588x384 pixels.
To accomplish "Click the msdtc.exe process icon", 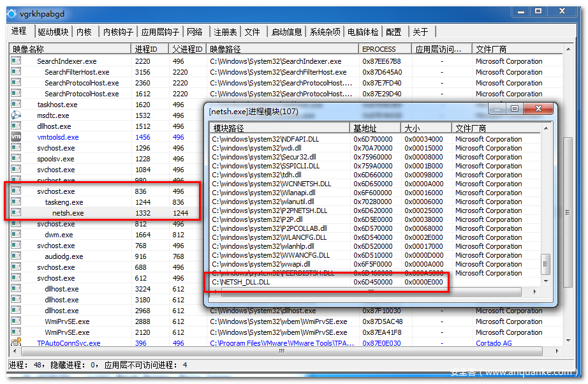I will [x=16, y=115].
